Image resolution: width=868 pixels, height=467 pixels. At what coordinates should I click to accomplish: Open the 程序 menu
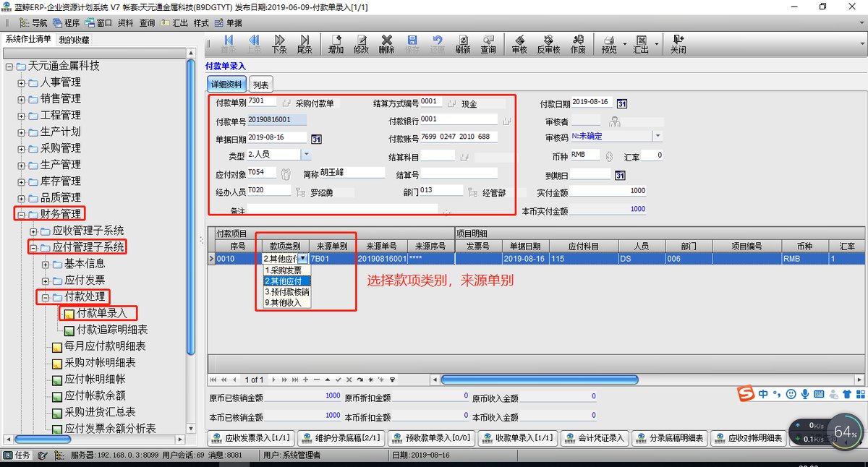pyautogui.click(x=66, y=22)
